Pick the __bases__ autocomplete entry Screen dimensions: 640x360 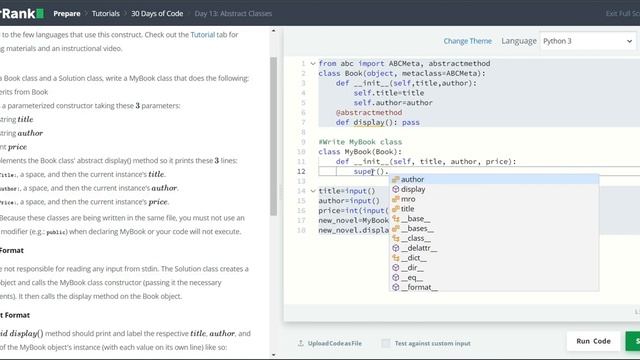(x=494, y=228)
